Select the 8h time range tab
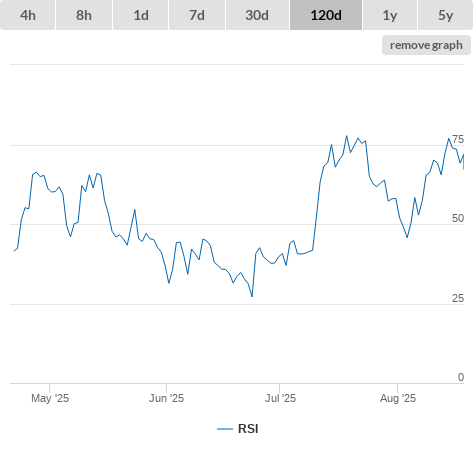Viewport: 474px width, 455px height. pyautogui.click(x=84, y=15)
